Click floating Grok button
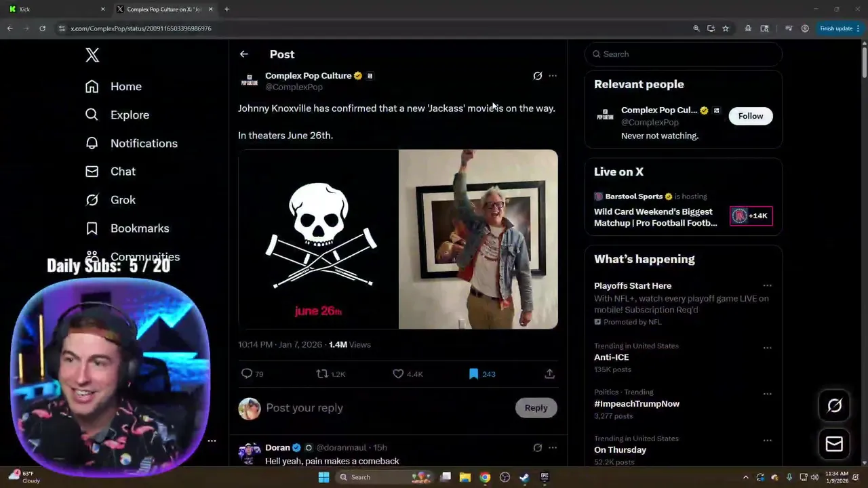Viewport: 868px width, 488px height. (834, 406)
